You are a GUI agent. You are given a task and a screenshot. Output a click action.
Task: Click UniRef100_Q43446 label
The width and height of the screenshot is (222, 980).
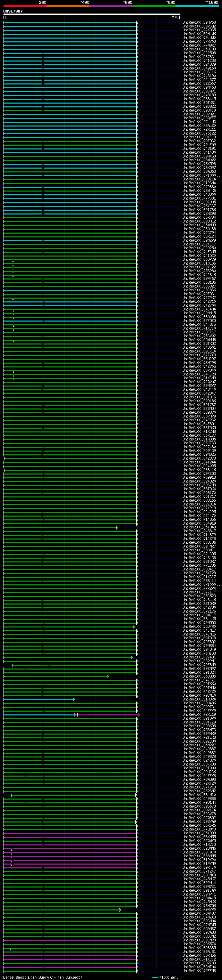[199, 600]
